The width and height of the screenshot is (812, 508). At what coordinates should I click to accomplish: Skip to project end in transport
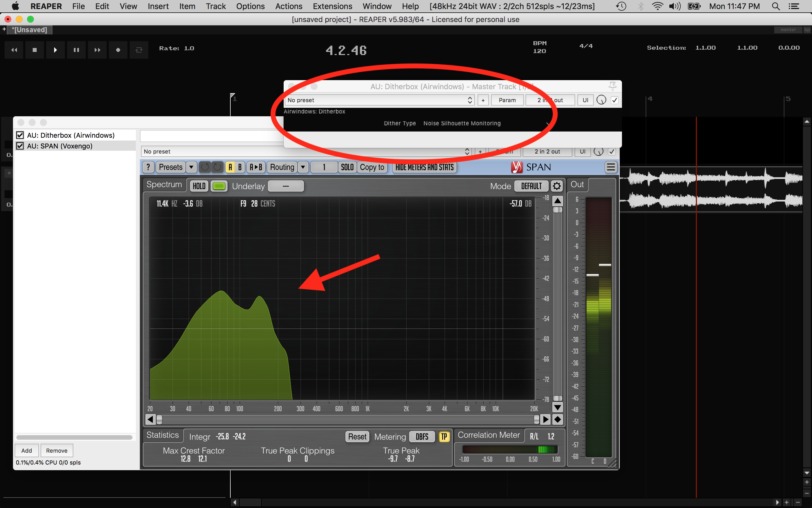coord(97,50)
